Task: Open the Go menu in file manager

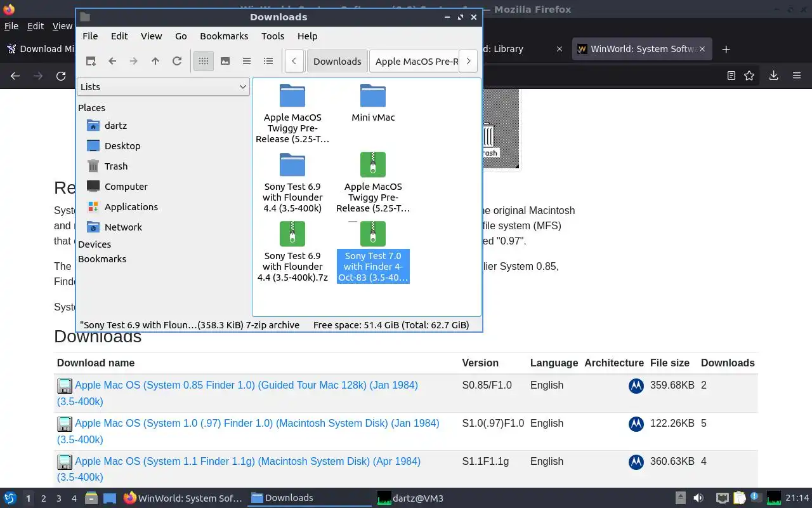Action: 181,36
